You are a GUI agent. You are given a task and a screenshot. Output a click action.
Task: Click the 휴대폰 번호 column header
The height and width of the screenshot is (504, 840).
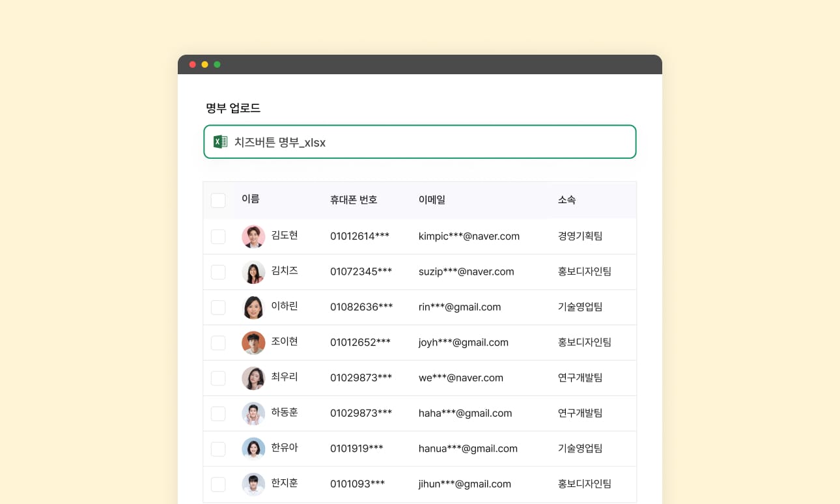[354, 200]
